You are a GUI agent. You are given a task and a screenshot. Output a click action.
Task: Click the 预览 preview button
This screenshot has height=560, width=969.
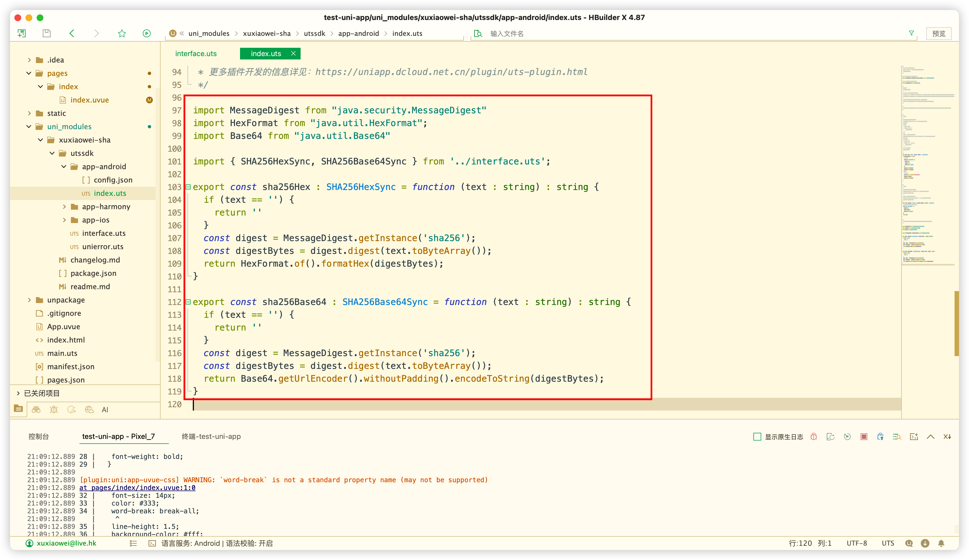tap(938, 33)
